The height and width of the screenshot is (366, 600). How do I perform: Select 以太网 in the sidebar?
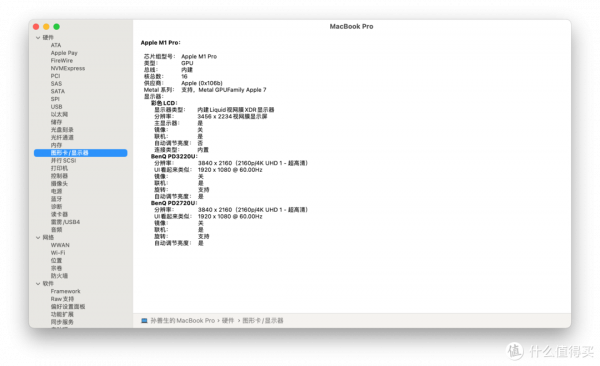59,114
